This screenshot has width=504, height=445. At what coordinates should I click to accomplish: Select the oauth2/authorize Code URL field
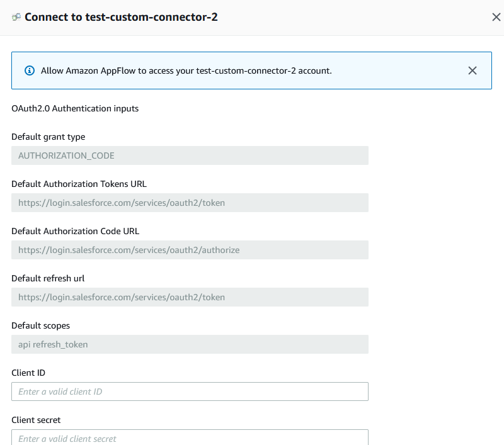190,250
